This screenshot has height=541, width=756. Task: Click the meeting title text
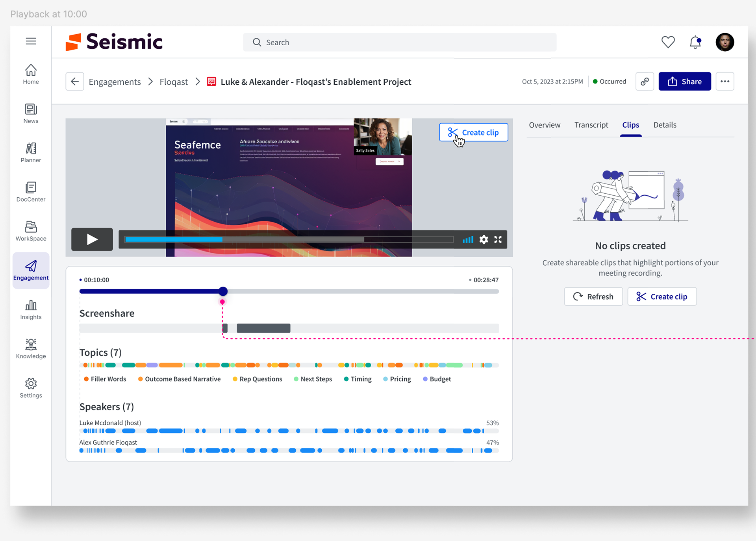tap(316, 82)
